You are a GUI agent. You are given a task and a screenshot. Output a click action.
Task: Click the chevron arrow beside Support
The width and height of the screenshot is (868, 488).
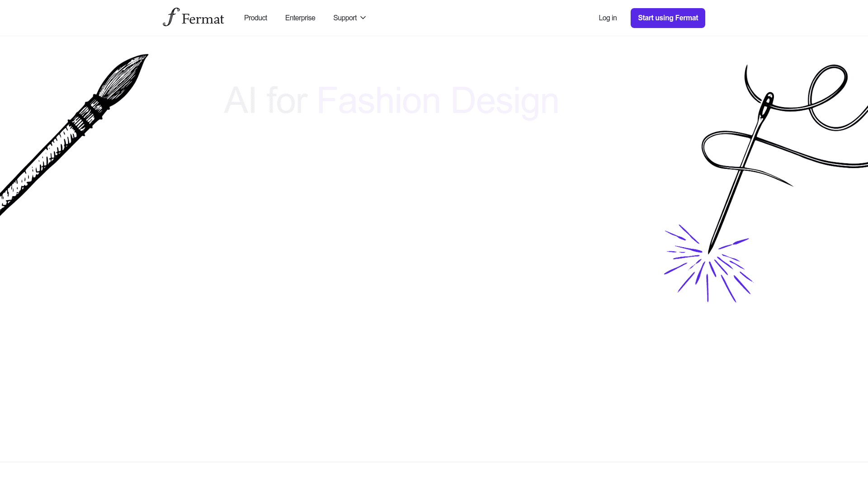click(363, 18)
